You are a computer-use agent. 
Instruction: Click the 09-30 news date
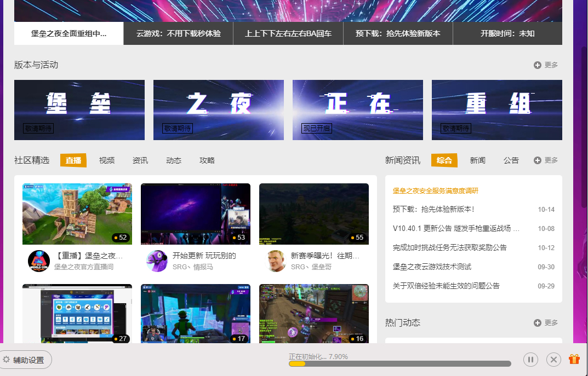tap(546, 267)
